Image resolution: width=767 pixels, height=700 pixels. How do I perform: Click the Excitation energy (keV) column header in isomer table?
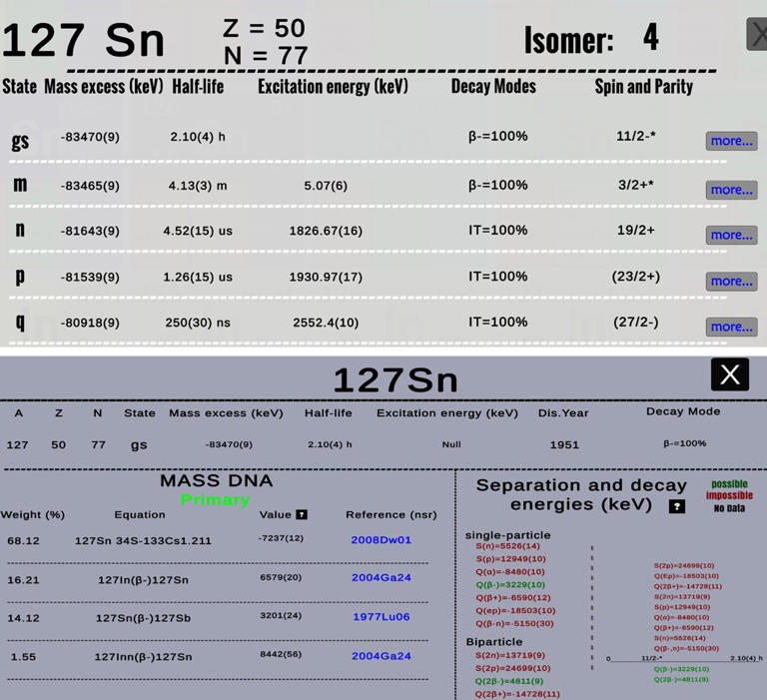(x=334, y=87)
